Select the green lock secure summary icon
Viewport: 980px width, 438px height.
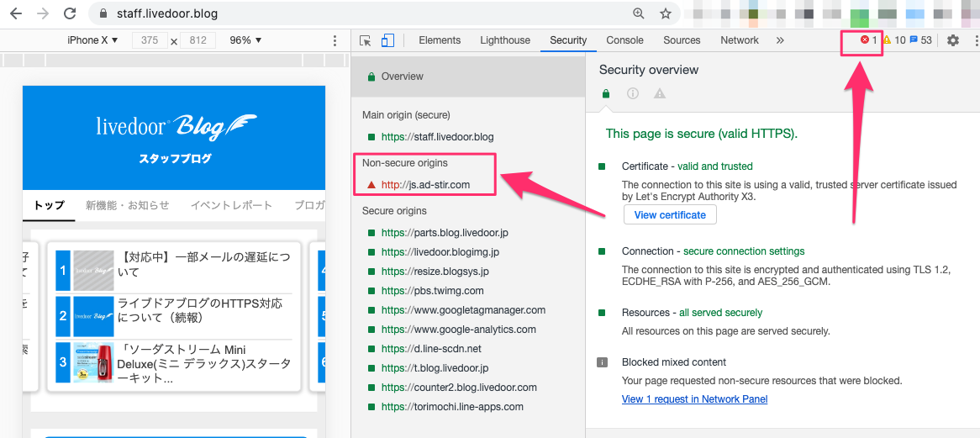pos(606,93)
